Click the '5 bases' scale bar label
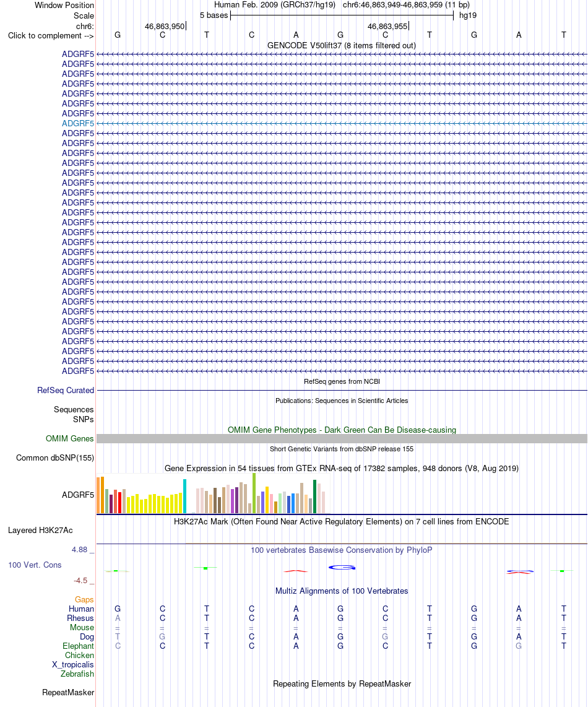 coord(214,15)
